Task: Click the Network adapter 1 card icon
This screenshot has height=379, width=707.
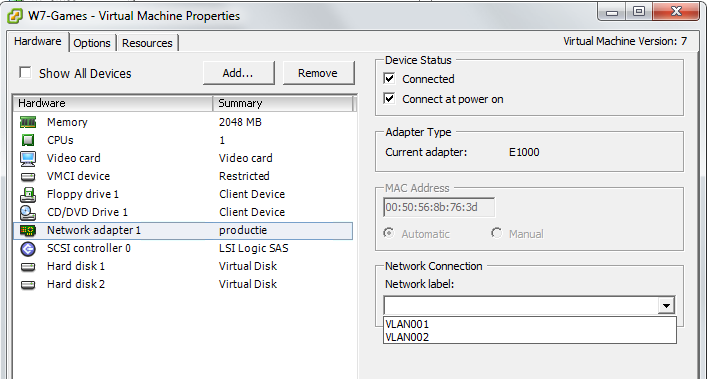Action: tap(28, 231)
